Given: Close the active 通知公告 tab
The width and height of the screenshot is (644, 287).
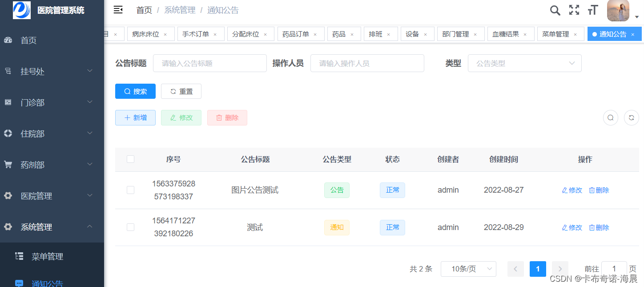Looking at the screenshot, I should coord(632,34).
